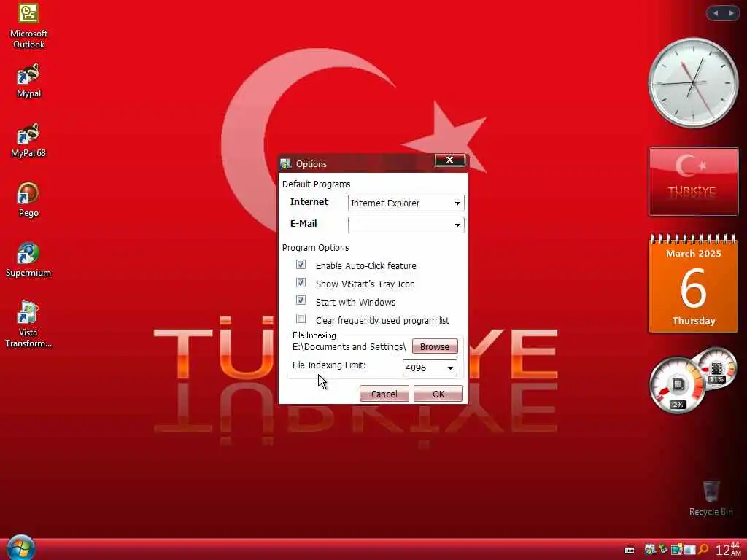The image size is (747, 560).
Task: Toggle Enable Auto-Click feature checkbox
Action: pos(301,264)
